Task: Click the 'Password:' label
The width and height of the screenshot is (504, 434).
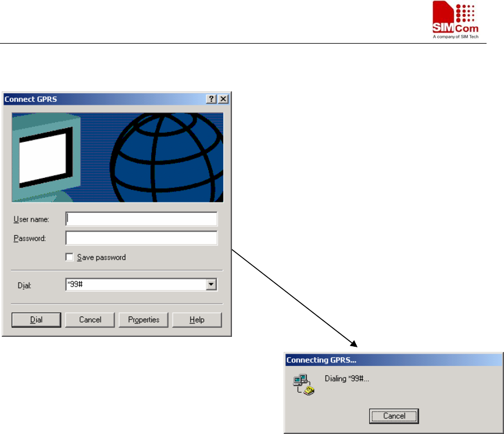Action: pyautogui.click(x=30, y=239)
